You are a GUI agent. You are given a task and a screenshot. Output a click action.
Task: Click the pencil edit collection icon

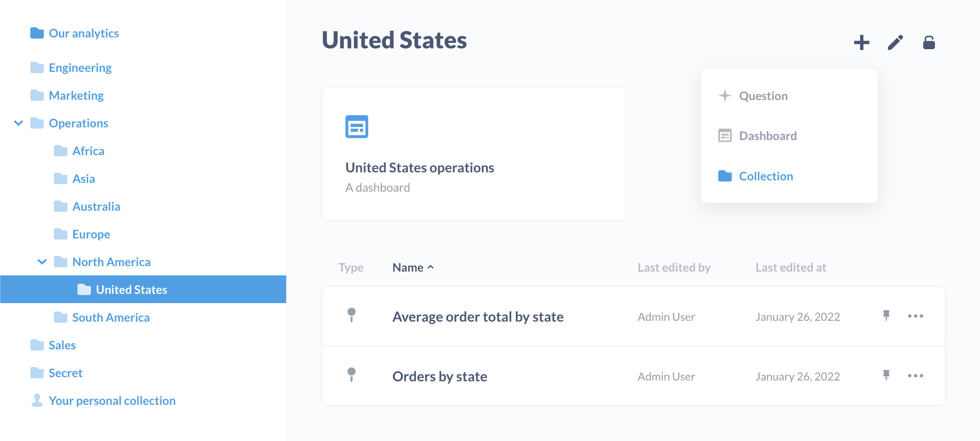click(895, 42)
